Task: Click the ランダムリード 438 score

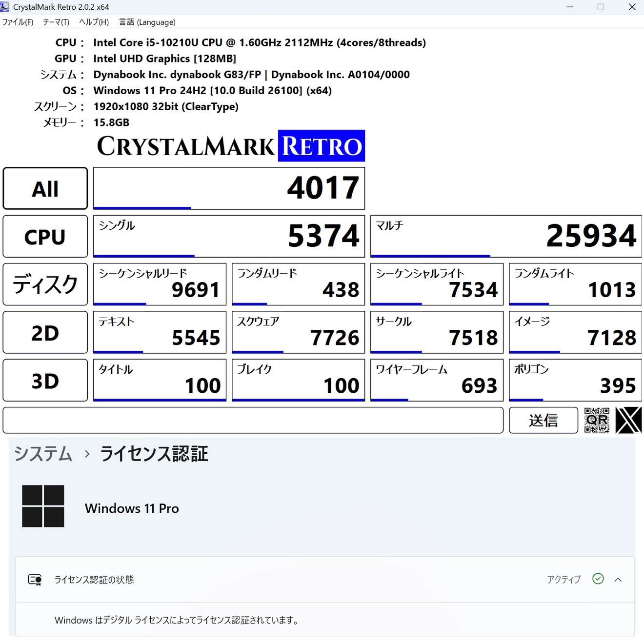Action: [298, 284]
